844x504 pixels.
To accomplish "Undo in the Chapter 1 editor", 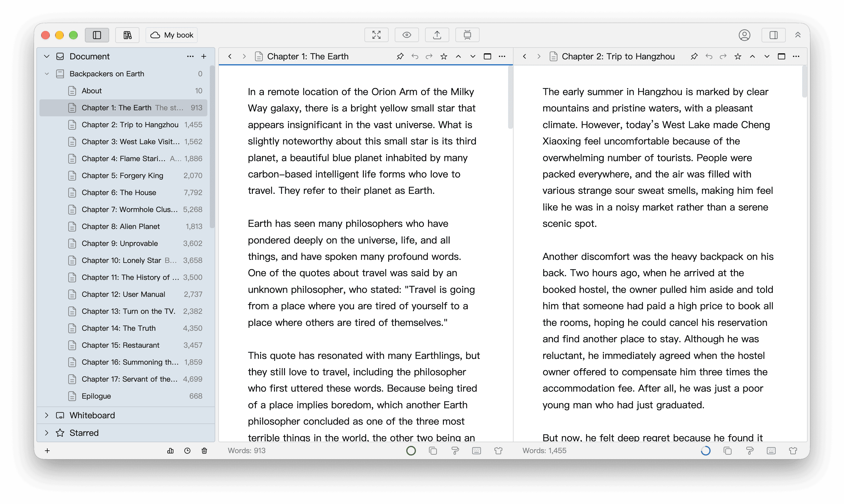I will (x=415, y=56).
